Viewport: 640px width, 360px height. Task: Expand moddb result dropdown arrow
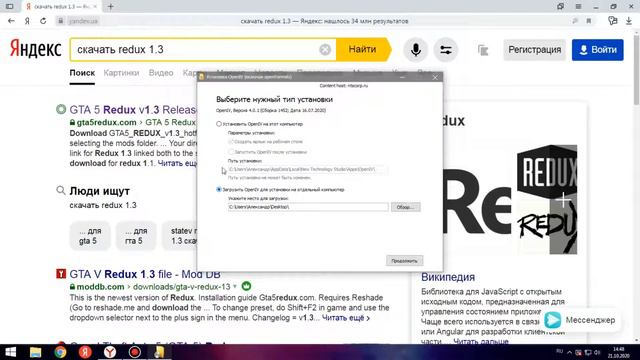[x=235, y=287]
